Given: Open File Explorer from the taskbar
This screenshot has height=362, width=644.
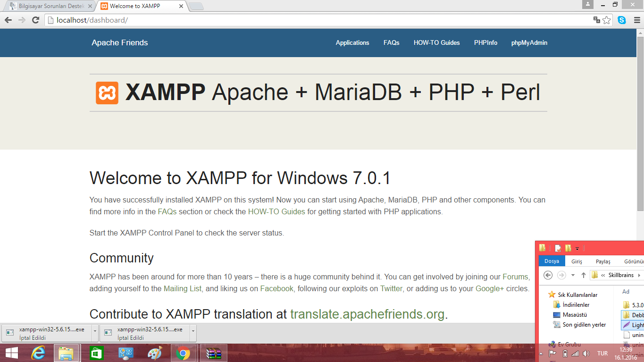Looking at the screenshot, I should 66,353.
